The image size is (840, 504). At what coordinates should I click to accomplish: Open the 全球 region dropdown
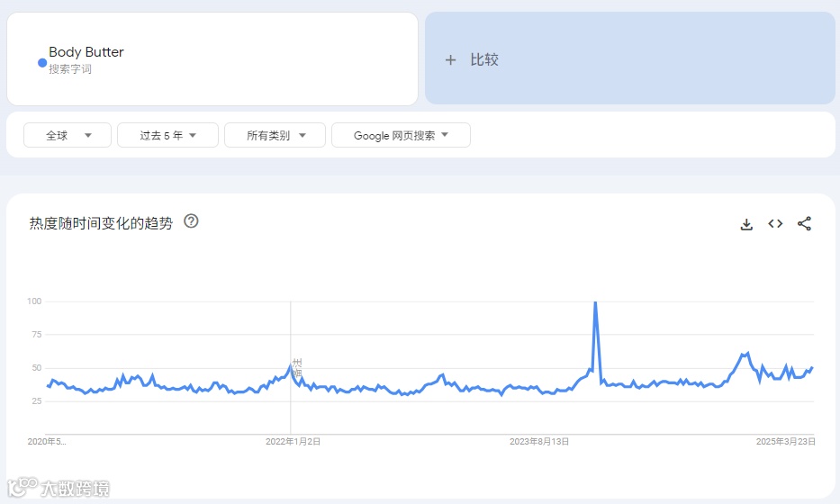(x=68, y=135)
